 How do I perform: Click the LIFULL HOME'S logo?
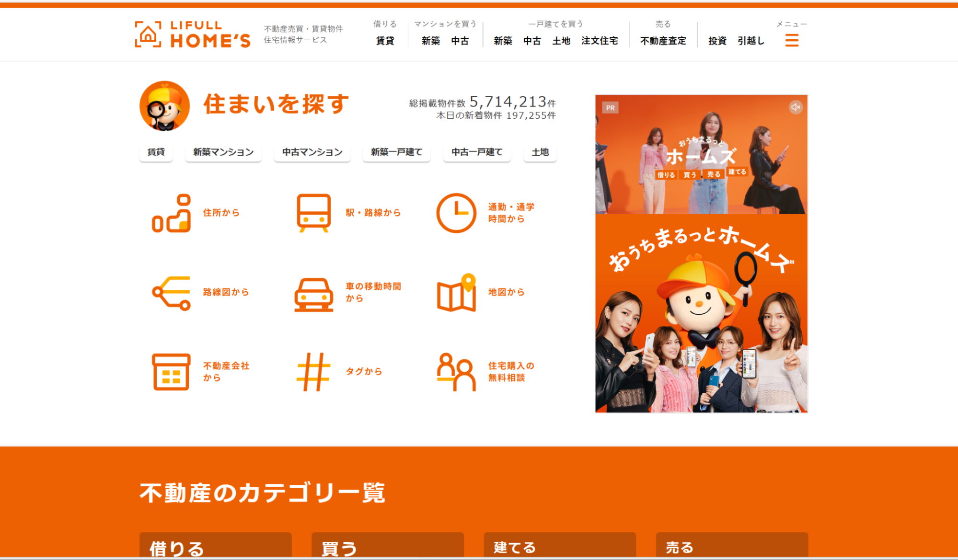click(192, 34)
